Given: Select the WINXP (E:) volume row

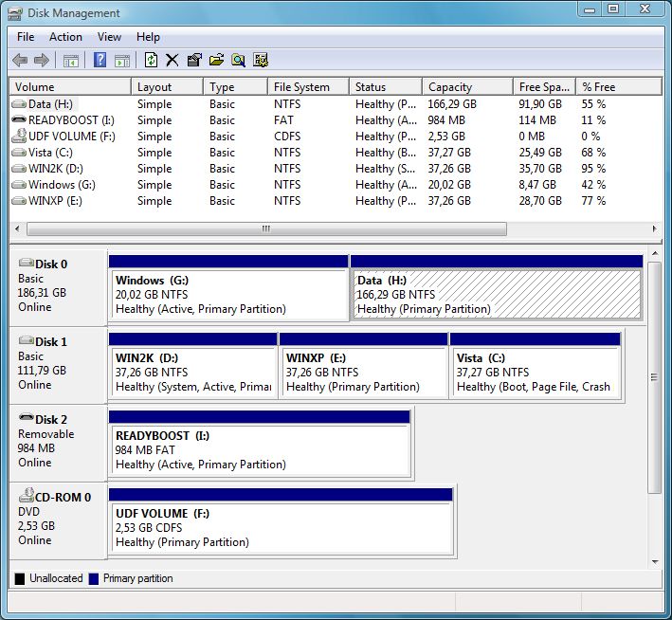Looking at the screenshot, I should coord(336,201).
